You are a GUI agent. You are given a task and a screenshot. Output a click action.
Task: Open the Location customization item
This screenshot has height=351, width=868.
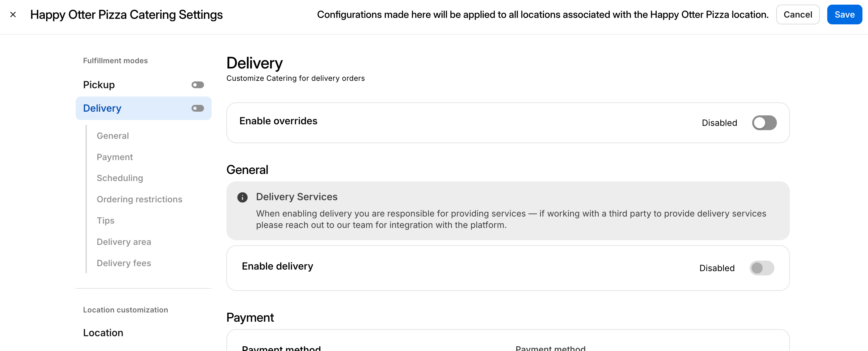pyautogui.click(x=103, y=332)
